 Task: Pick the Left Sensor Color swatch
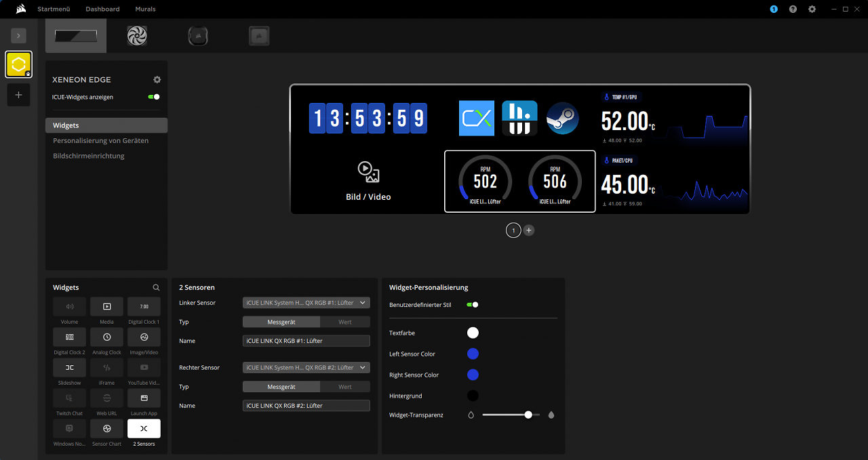[x=473, y=354]
